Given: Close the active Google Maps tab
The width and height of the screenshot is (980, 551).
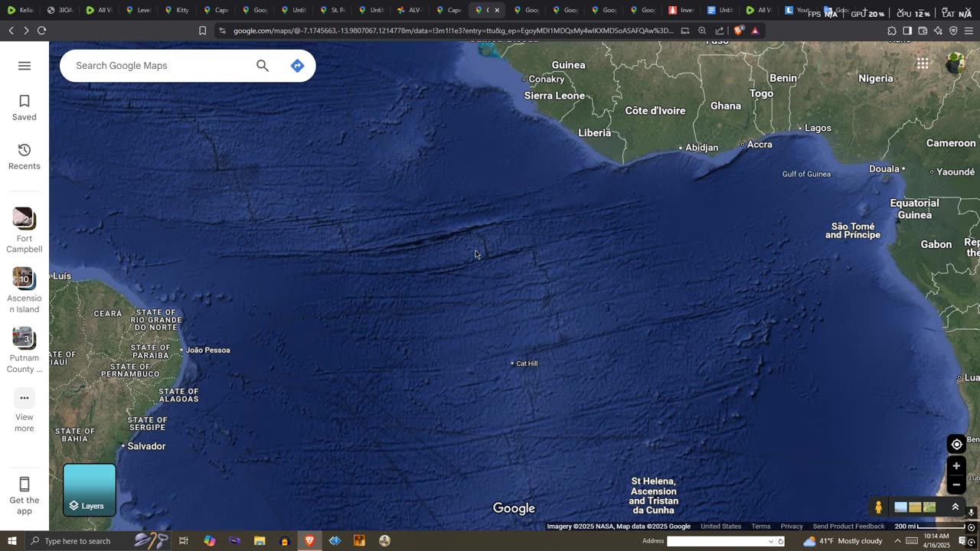Looking at the screenshot, I should click(497, 10).
